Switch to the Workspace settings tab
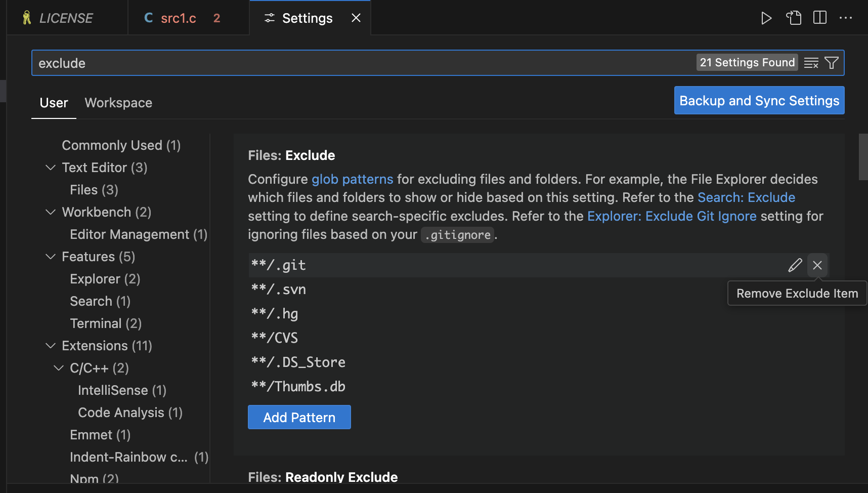 (x=118, y=103)
